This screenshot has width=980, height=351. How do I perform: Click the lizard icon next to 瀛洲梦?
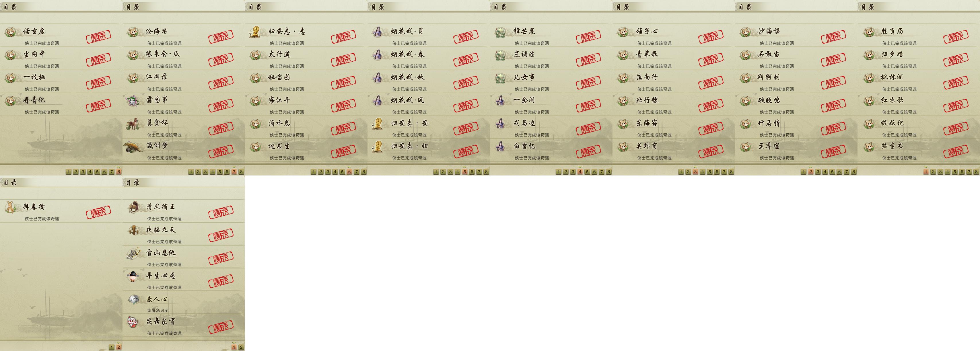click(x=133, y=147)
